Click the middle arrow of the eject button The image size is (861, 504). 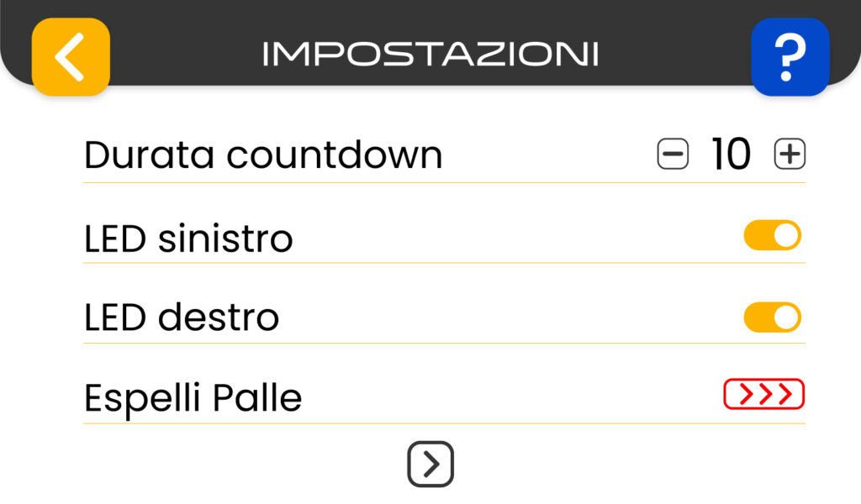click(x=764, y=394)
